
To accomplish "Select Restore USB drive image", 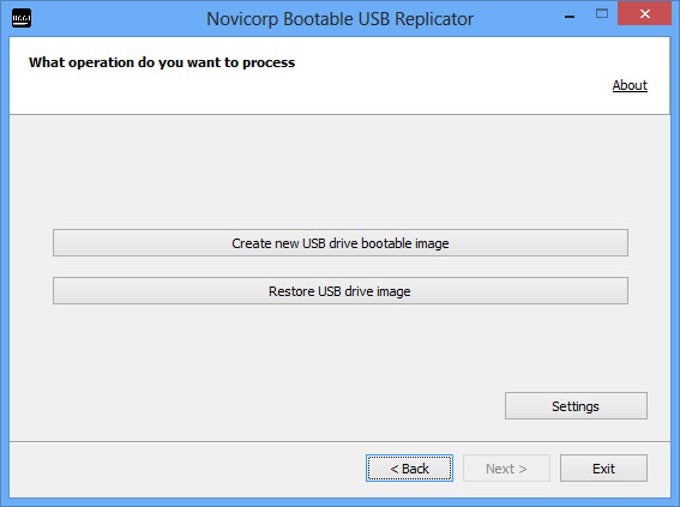I will click(340, 291).
